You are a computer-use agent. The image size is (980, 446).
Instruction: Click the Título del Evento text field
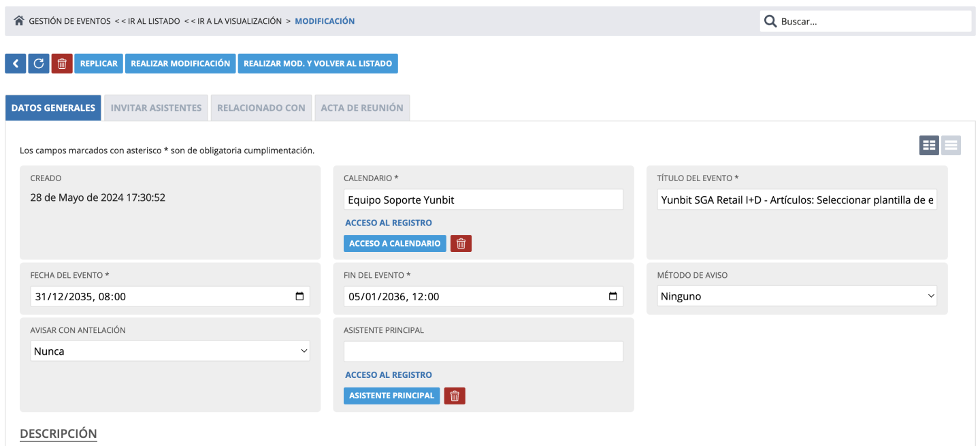[x=797, y=200]
